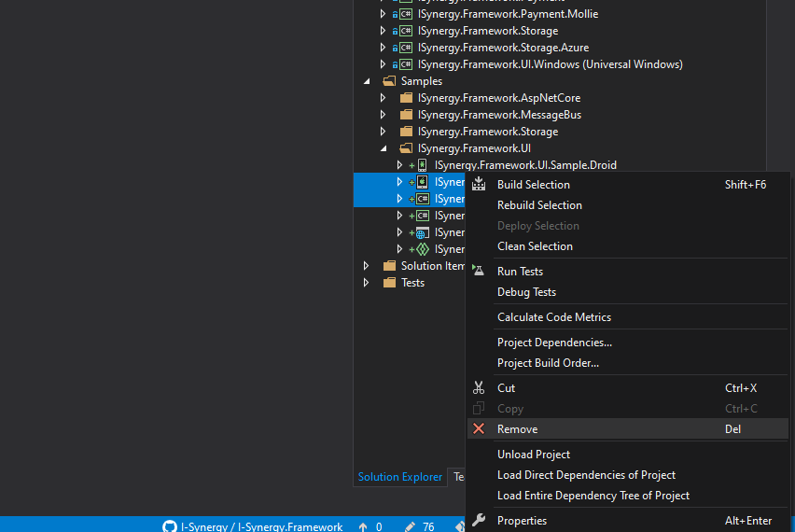Click the Build Selection icon in the context menu
Image resolution: width=795 pixels, height=532 pixels.
[x=479, y=185]
